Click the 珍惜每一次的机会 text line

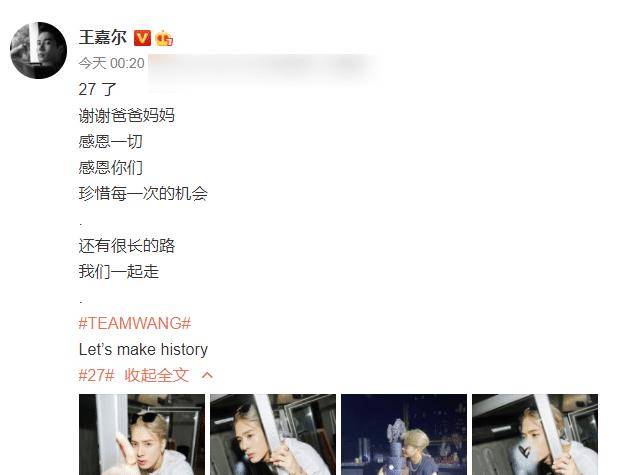click(x=143, y=194)
